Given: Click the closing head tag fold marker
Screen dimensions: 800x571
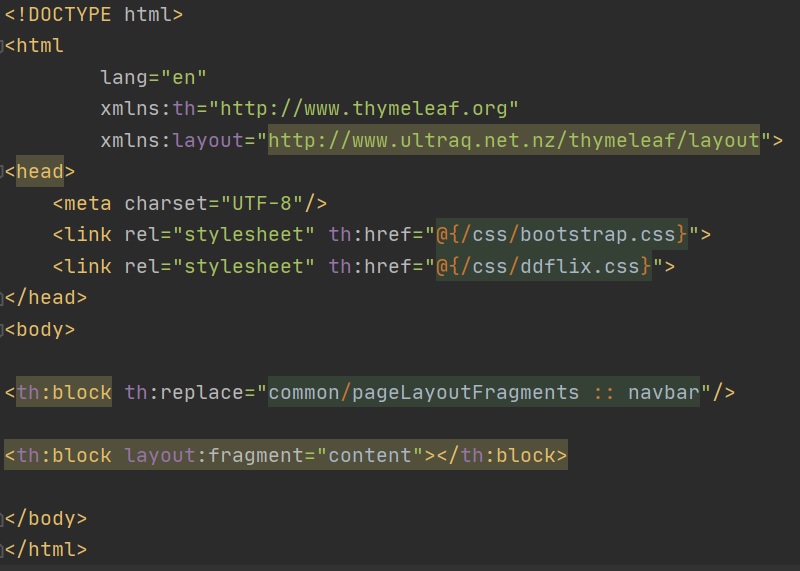Looking at the screenshot, I should point(3,297).
